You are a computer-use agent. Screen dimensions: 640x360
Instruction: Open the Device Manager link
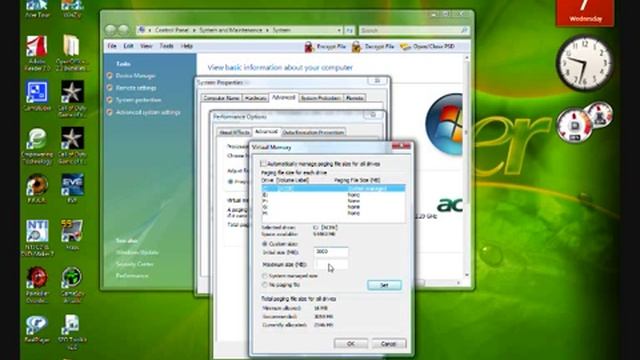click(x=135, y=76)
